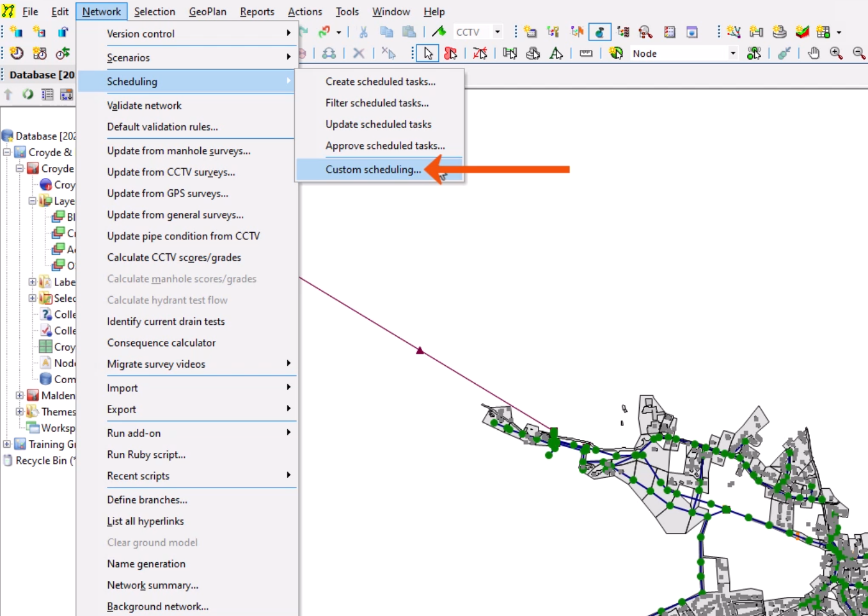Select Validate network menu entry
The image size is (868, 616).
tap(144, 106)
